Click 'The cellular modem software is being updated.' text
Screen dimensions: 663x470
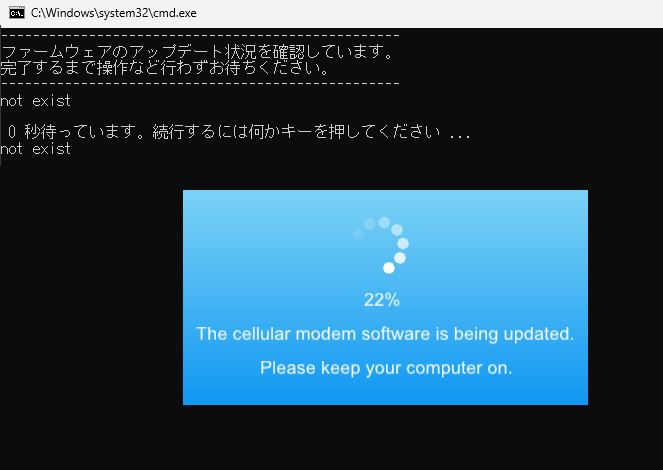pos(385,334)
